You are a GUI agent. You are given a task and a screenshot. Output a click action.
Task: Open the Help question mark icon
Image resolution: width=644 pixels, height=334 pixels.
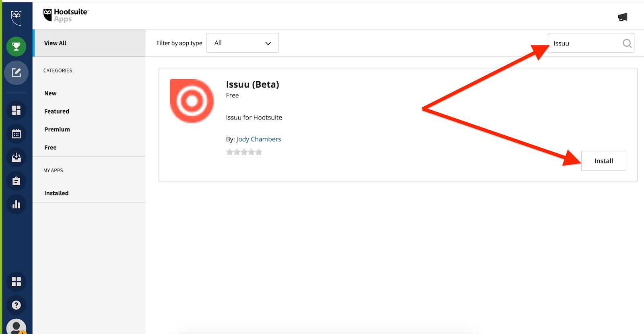16,305
